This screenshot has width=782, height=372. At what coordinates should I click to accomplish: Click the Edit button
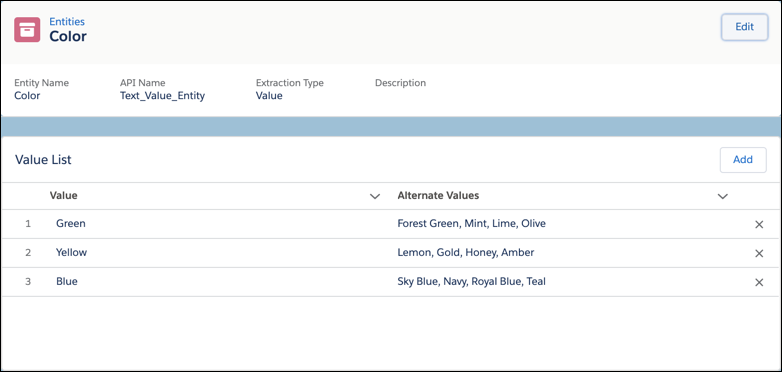coord(744,27)
